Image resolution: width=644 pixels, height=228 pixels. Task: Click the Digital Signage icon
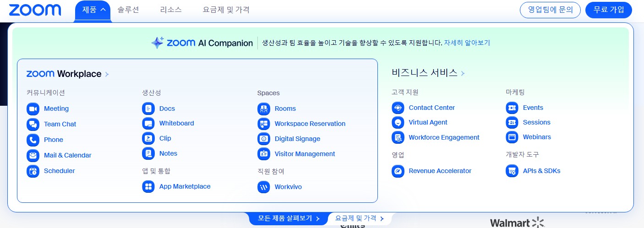tap(264, 139)
